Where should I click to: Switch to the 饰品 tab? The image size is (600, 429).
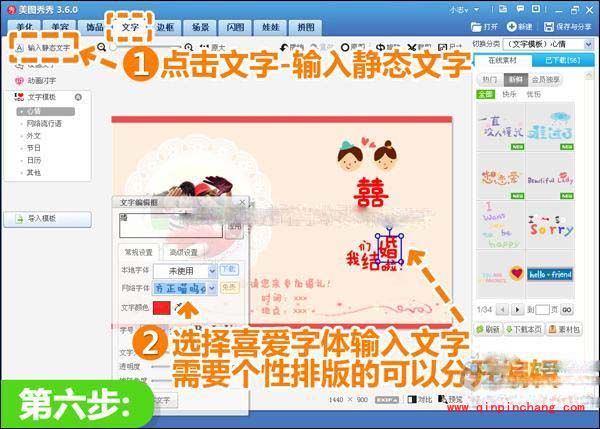click(95, 27)
